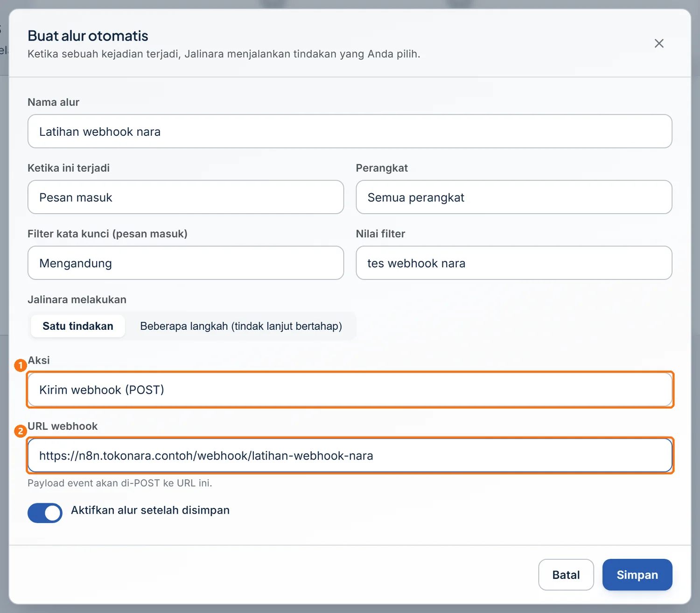Select the Satu tindakan tab
The width and height of the screenshot is (700, 613).
[x=78, y=326]
